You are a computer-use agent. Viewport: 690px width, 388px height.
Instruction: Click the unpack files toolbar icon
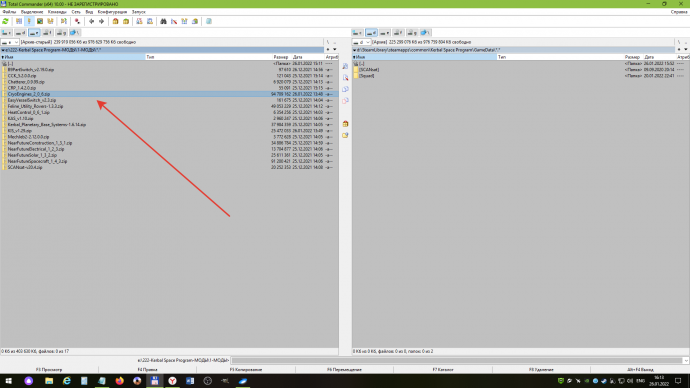point(126,21)
